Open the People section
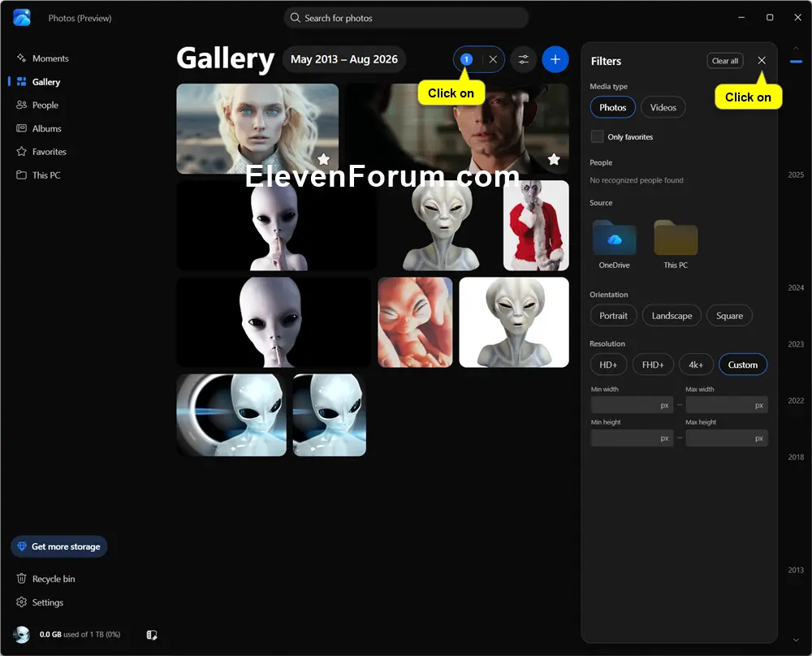The width and height of the screenshot is (812, 656). pyautogui.click(x=45, y=105)
